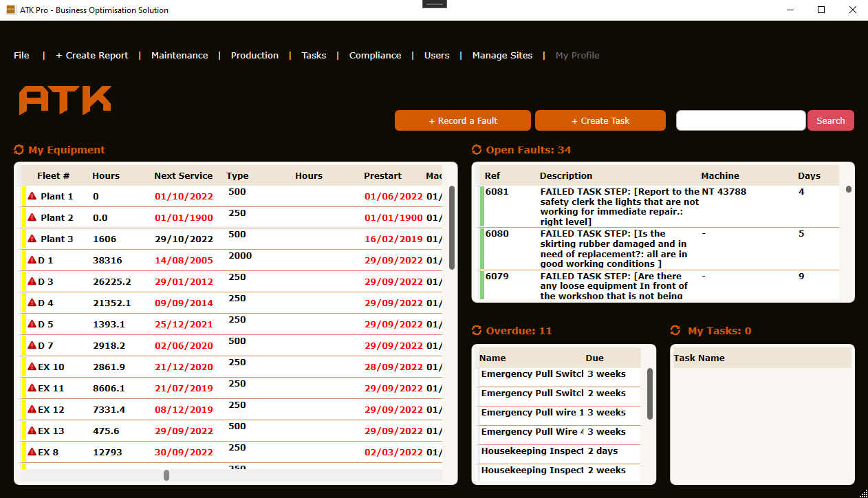
Task: Click the alert icon next to EX 11
Action: click(32, 388)
